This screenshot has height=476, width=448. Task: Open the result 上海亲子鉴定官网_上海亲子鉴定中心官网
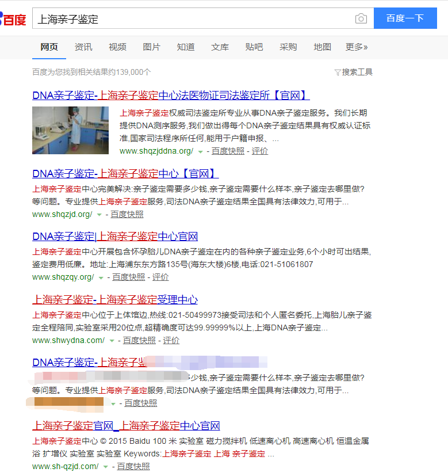click(x=126, y=426)
